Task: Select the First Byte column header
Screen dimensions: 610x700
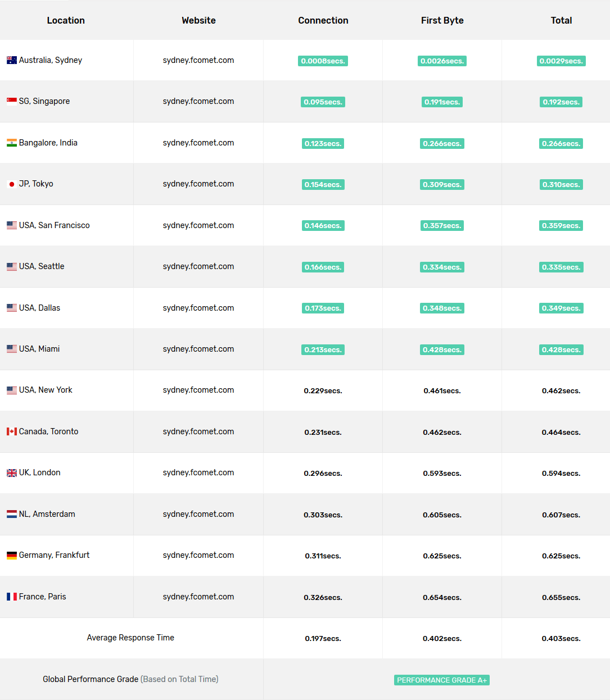Action: click(x=442, y=20)
